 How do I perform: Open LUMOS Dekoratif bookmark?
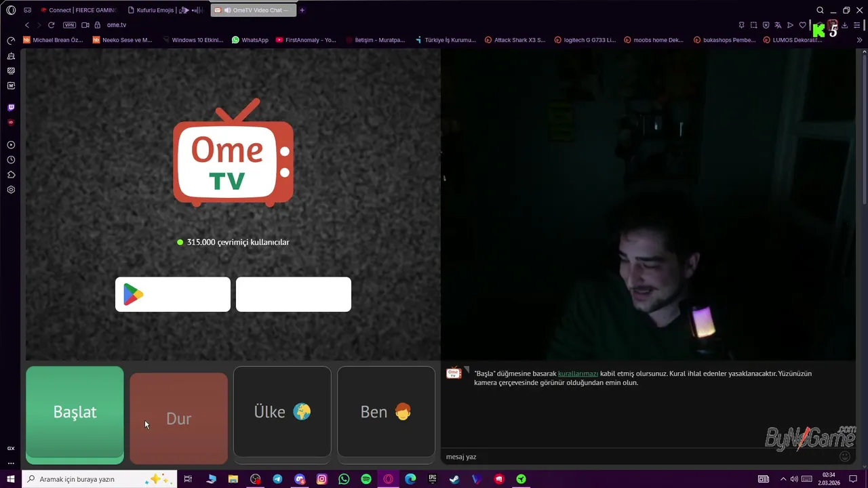[x=793, y=40]
